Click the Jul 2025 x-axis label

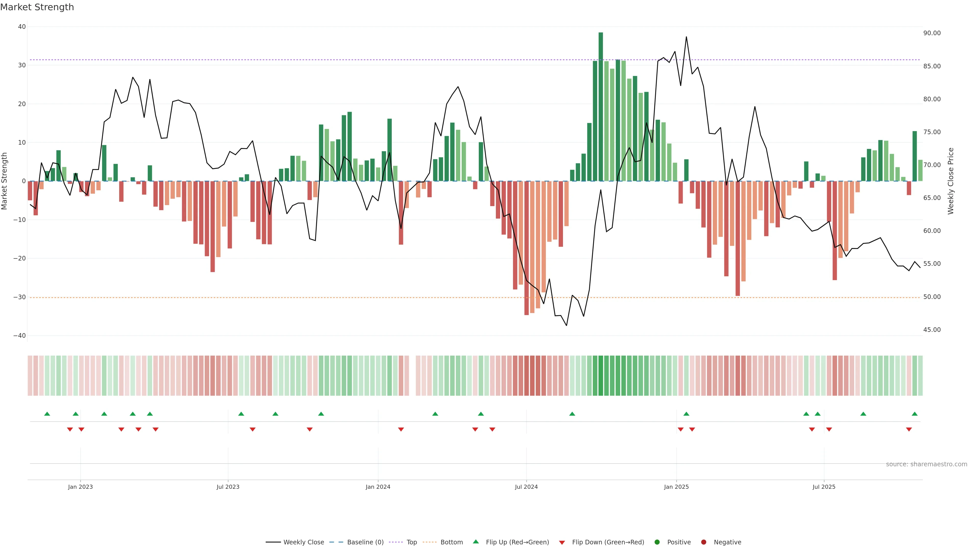824,487
